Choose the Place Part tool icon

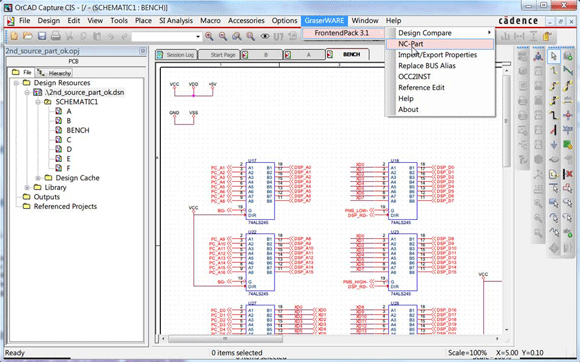[568, 57]
